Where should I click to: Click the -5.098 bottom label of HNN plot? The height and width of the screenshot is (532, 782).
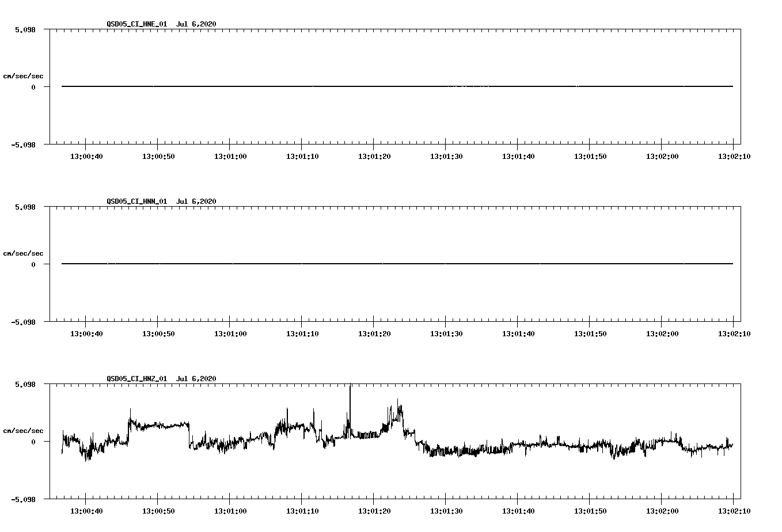click(24, 322)
